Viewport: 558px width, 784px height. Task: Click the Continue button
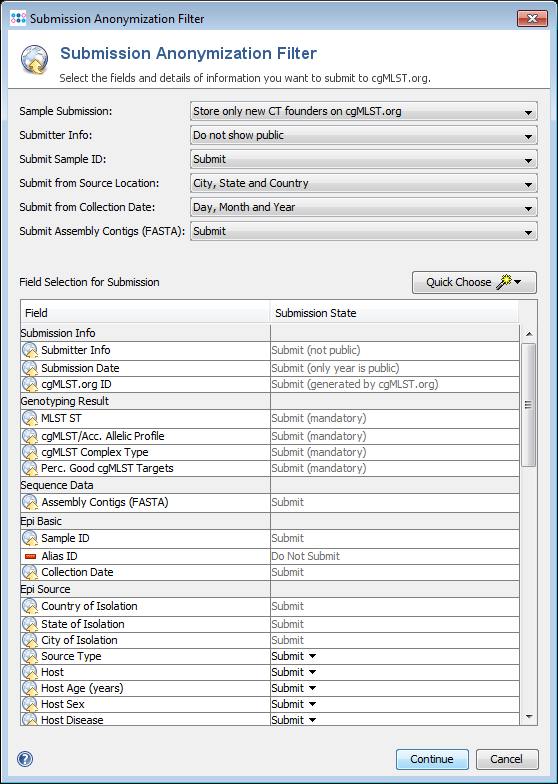click(432, 759)
